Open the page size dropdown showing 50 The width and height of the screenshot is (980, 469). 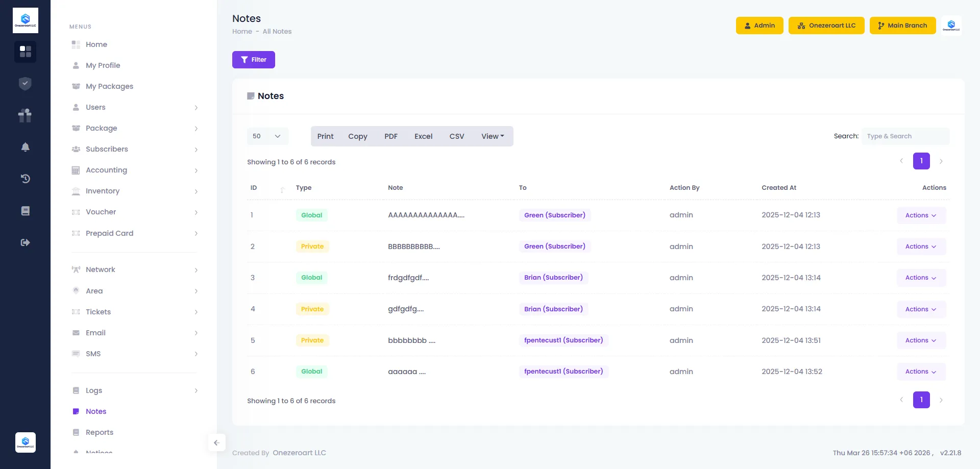click(267, 136)
